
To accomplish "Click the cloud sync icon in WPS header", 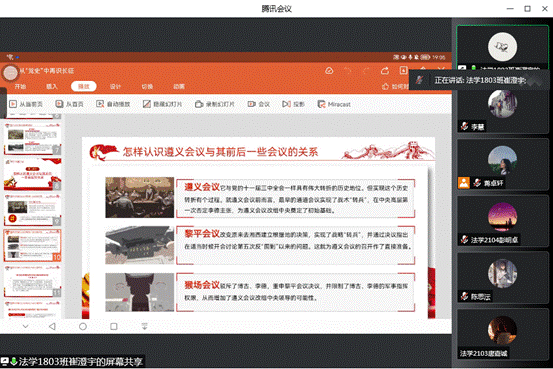I will point(329,71).
